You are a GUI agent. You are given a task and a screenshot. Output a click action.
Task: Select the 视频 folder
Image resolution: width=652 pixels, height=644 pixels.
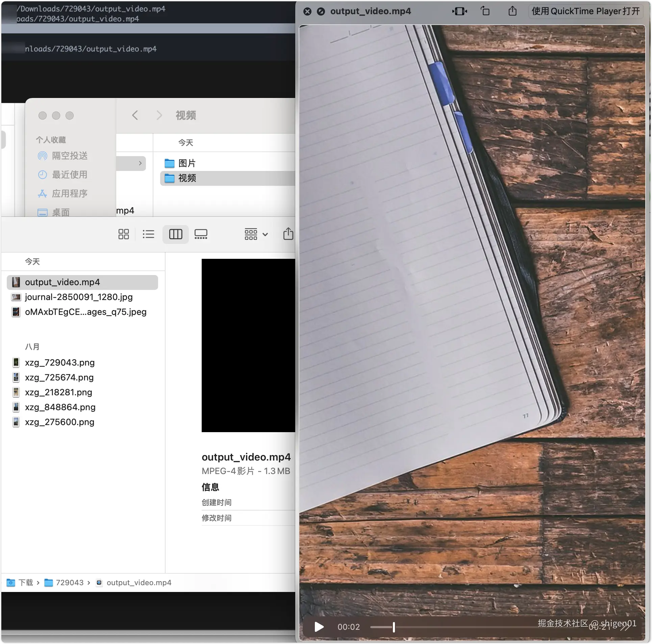pos(187,178)
